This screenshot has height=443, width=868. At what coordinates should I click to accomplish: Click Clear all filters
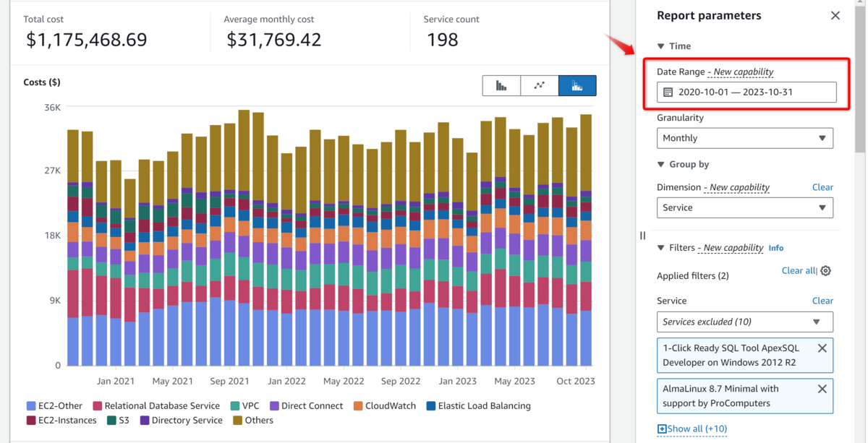click(799, 270)
